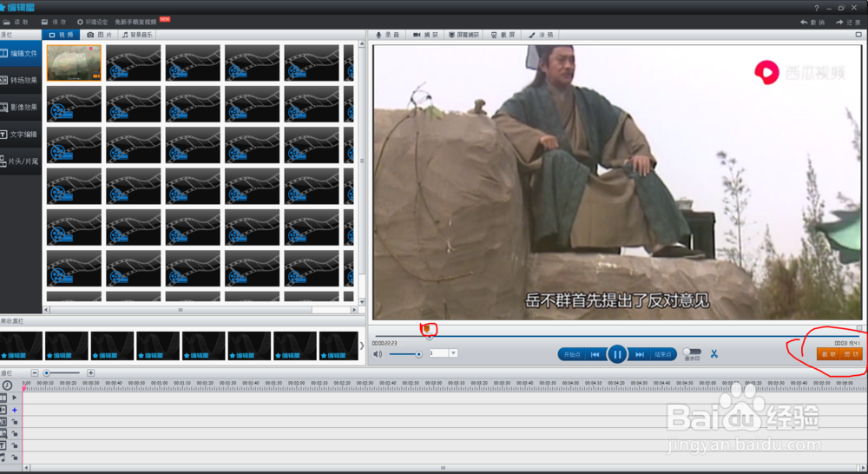Click the scissors cut icon
Screen dimensions: 868x474
point(714,354)
